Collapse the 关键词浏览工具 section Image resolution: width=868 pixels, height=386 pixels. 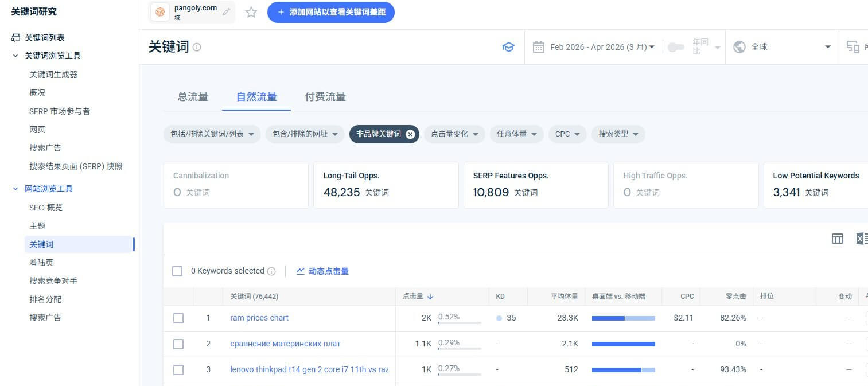coord(15,56)
